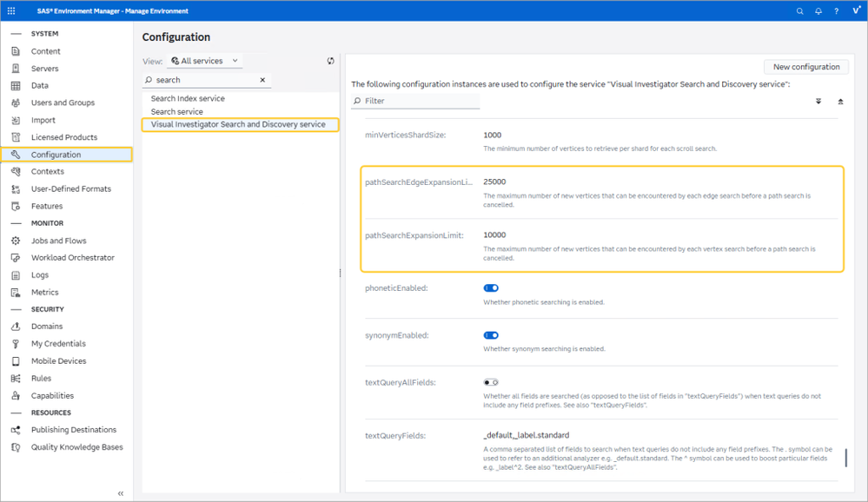Select Search Index service

click(188, 98)
